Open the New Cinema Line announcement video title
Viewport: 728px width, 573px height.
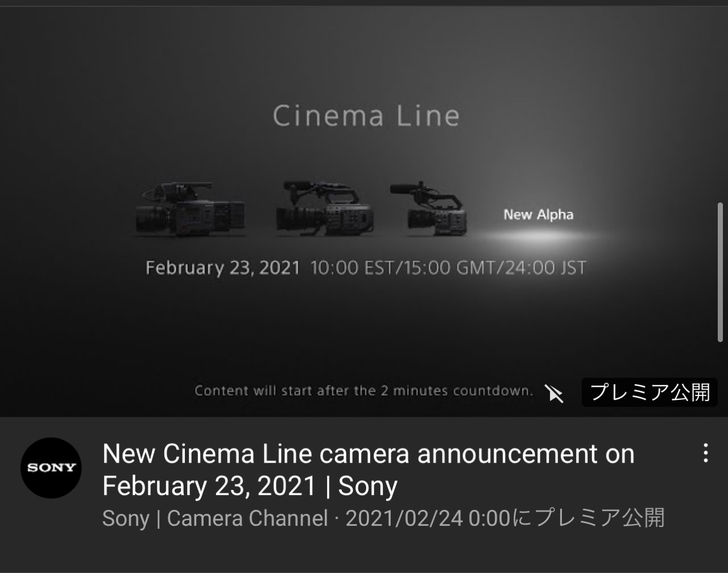(x=368, y=470)
